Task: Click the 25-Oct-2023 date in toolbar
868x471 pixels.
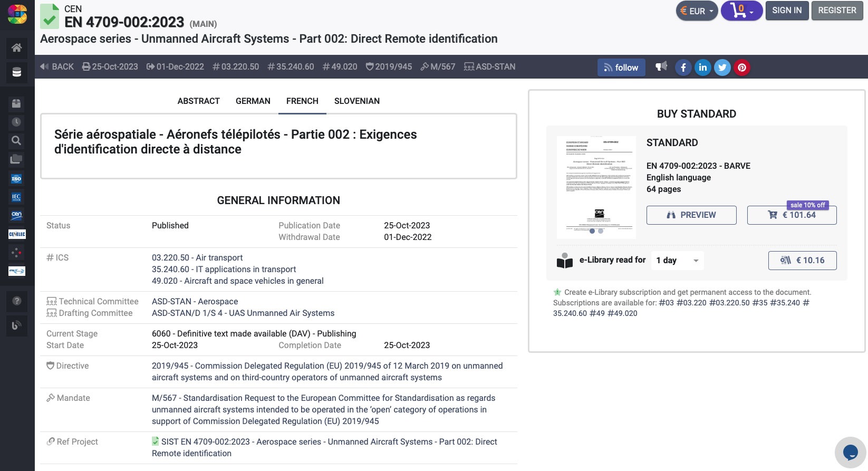Action: (x=110, y=67)
